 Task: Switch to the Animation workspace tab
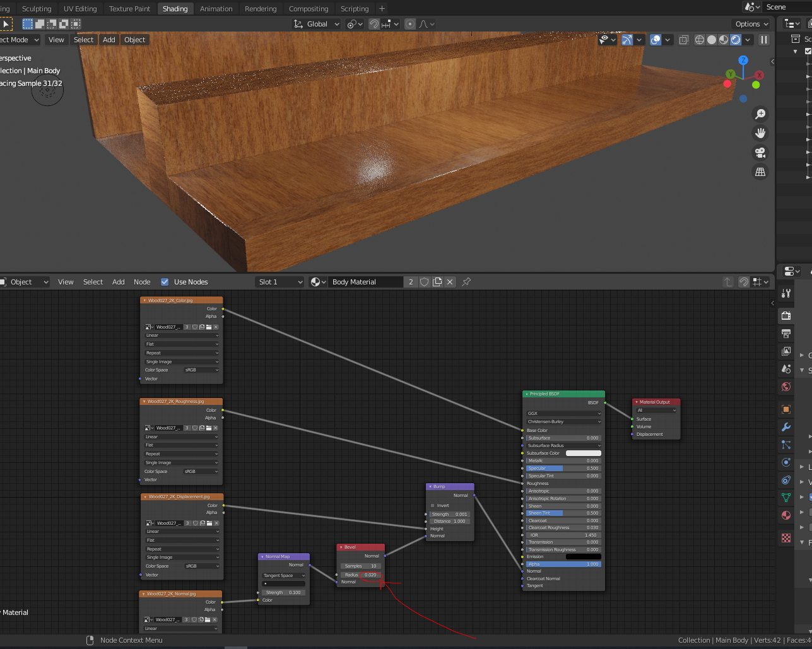pyautogui.click(x=216, y=8)
